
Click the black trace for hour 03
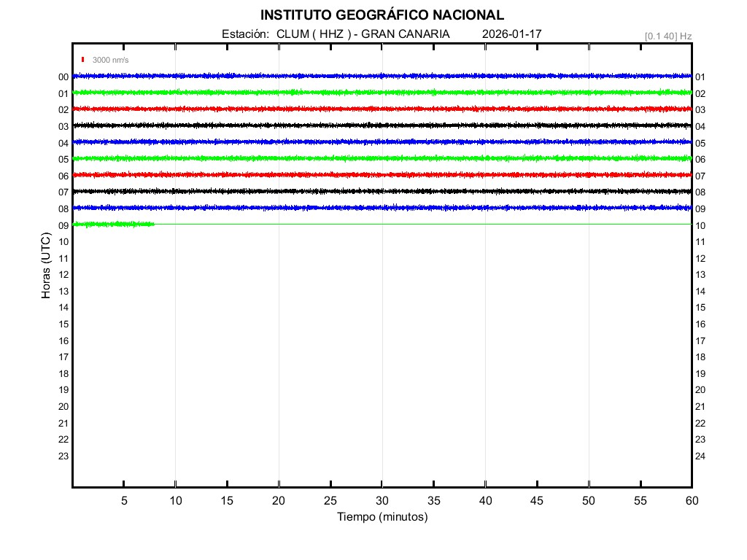382,125
